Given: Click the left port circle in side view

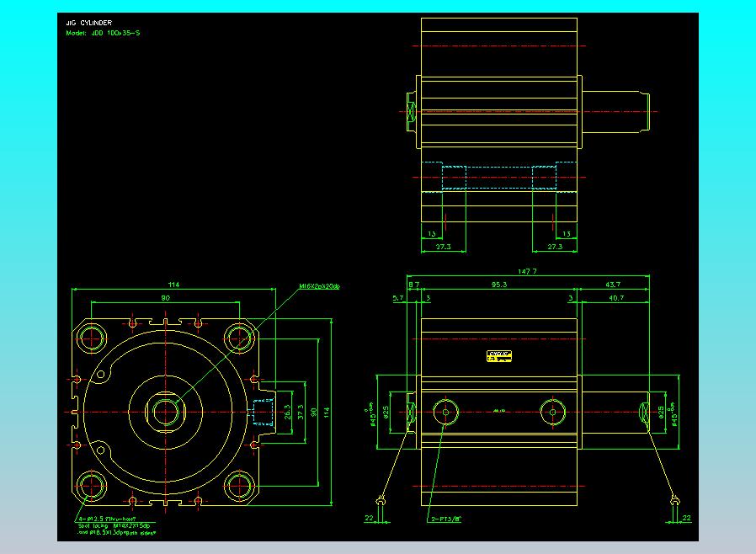Looking at the screenshot, I should point(444,411).
